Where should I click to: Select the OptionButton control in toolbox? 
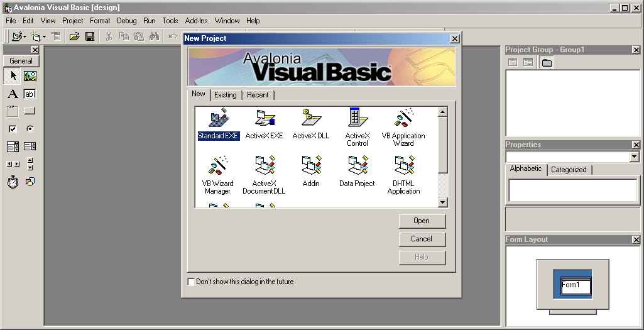[x=30, y=129]
